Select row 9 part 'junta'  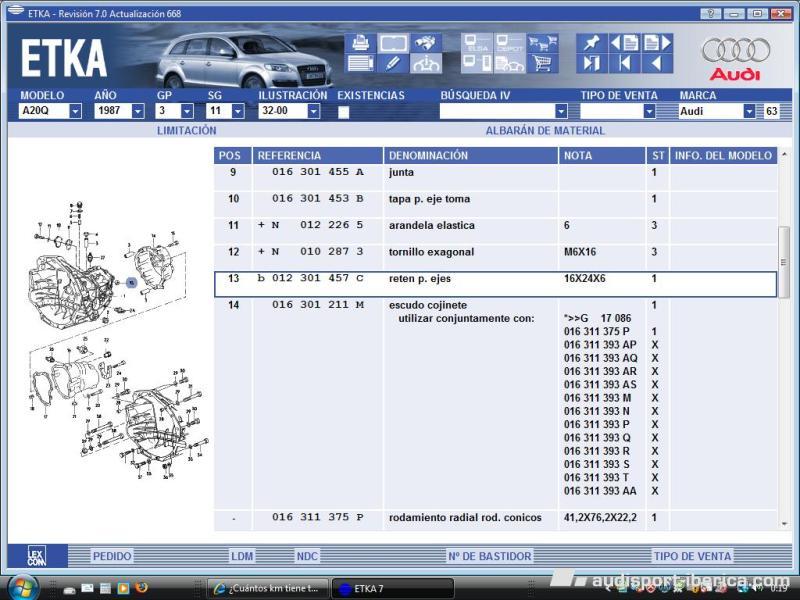tap(495, 177)
